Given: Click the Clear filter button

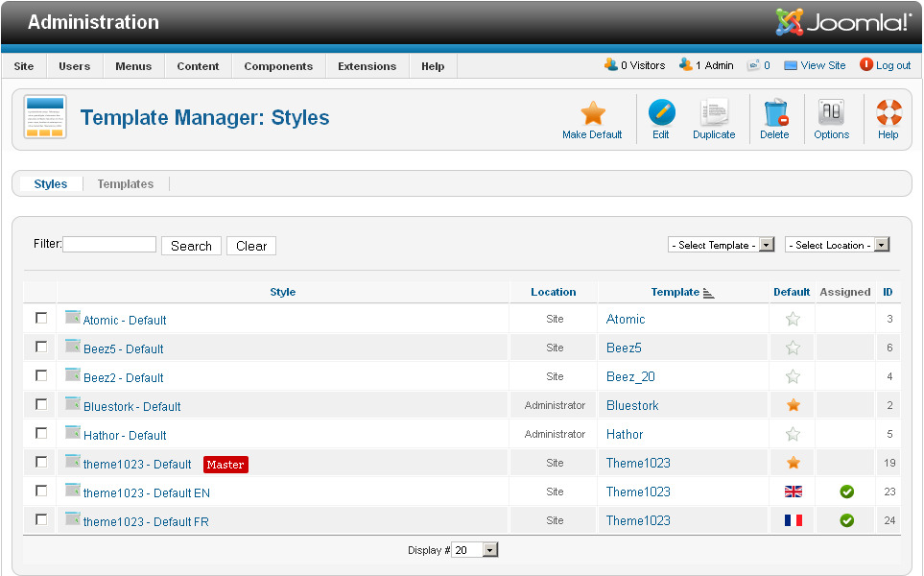Looking at the screenshot, I should [x=251, y=246].
